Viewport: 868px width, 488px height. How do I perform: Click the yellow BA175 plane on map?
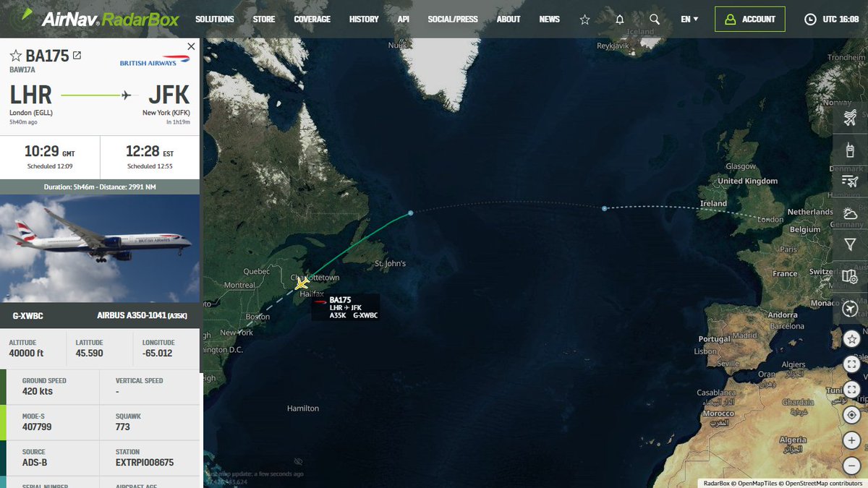pos(302,284)
